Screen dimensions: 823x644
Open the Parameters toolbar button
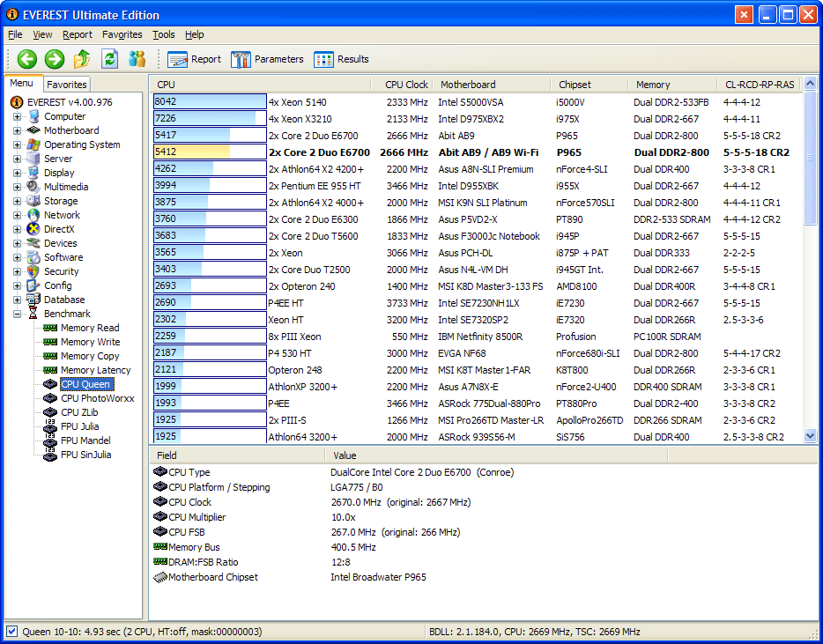point(267,59)
